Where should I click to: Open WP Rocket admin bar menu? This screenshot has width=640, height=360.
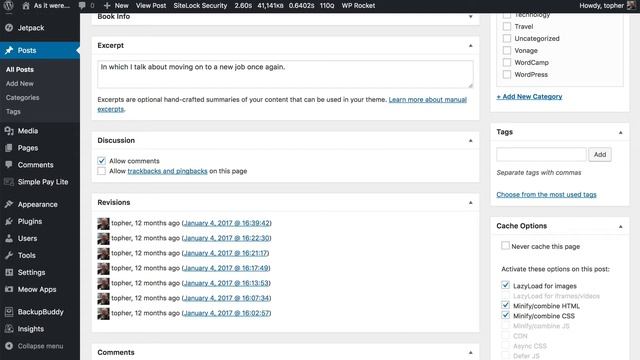(358, 6)
